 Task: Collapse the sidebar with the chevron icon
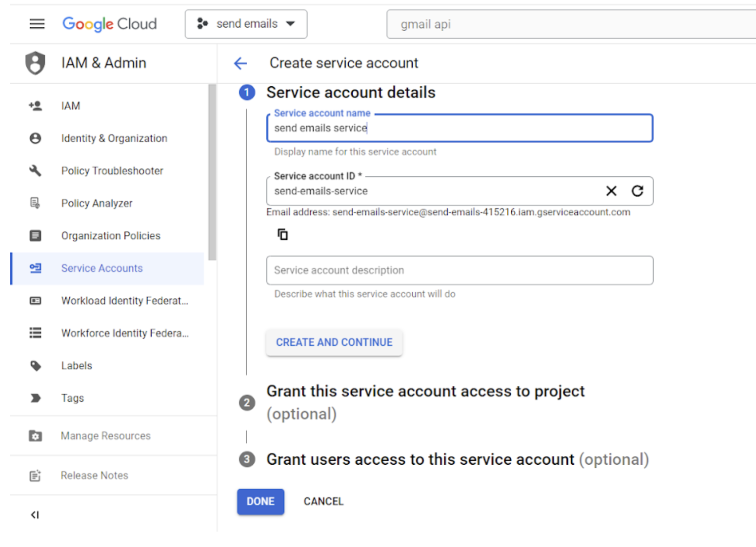35,515
